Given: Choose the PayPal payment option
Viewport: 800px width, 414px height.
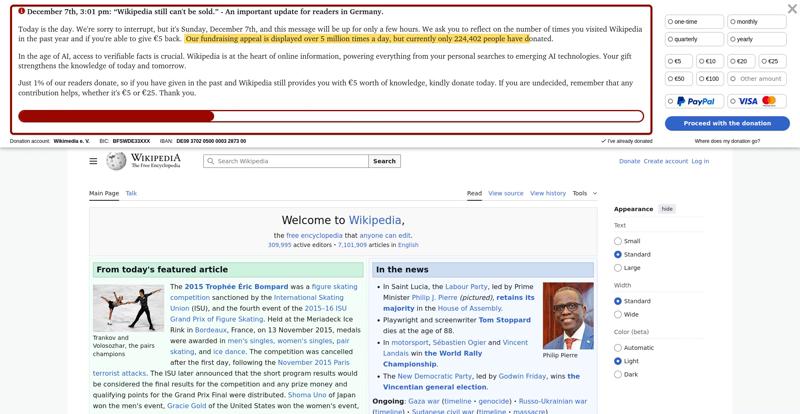Looking at the screenshot, I should [x=695, y=101].
